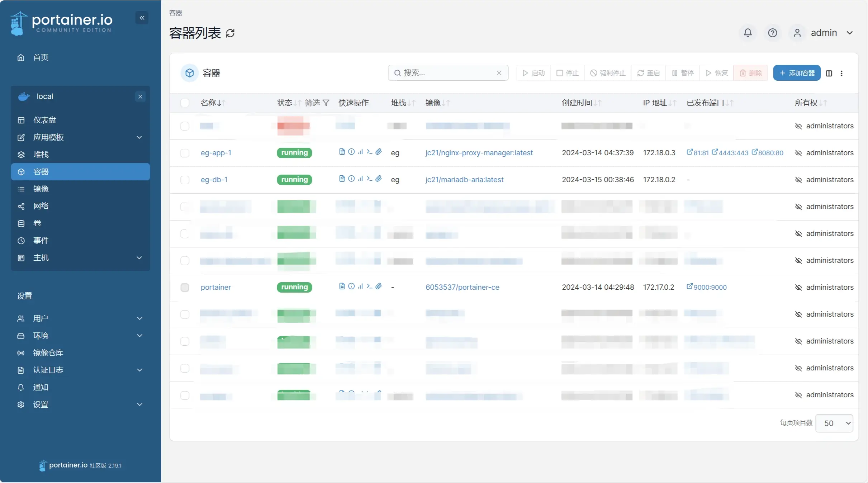The image size is (868, 483).
Task: Open 仪表盘 in the sidebar
Action: coord(44,120)
